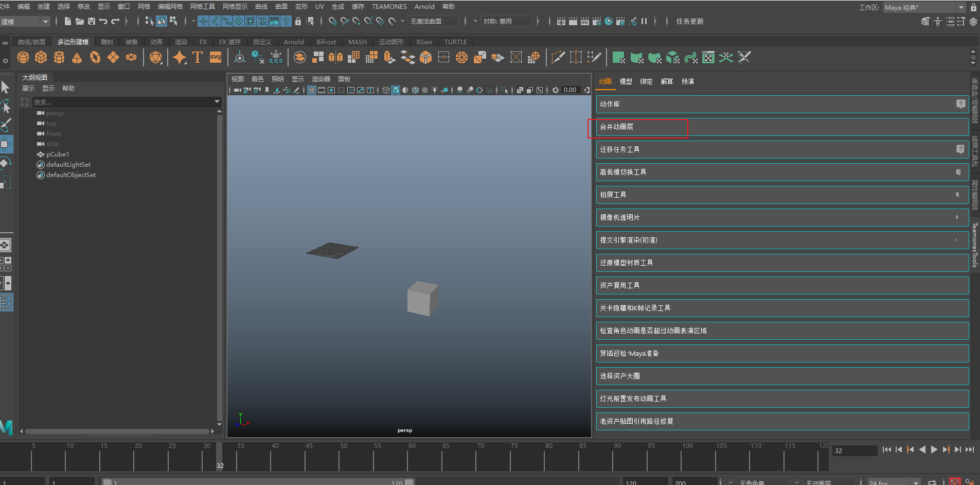This screenshot has height=485, width=980.
Task: Toggle the workspace lock icon
Action: 973,7
